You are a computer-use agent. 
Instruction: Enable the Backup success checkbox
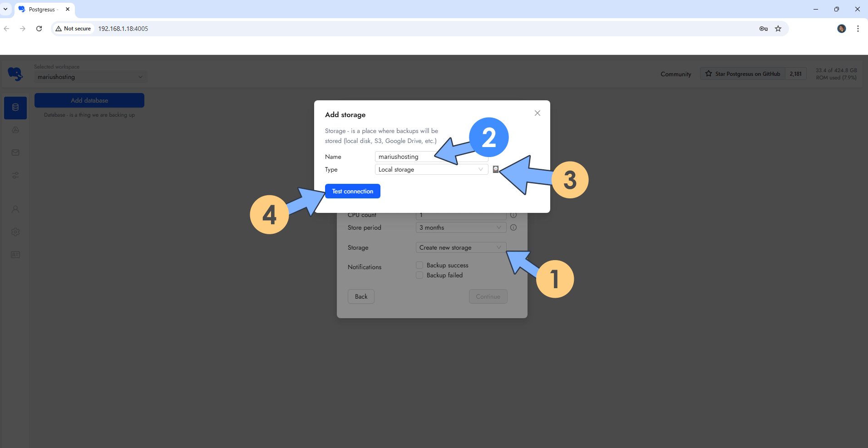[x=419, y=265]
